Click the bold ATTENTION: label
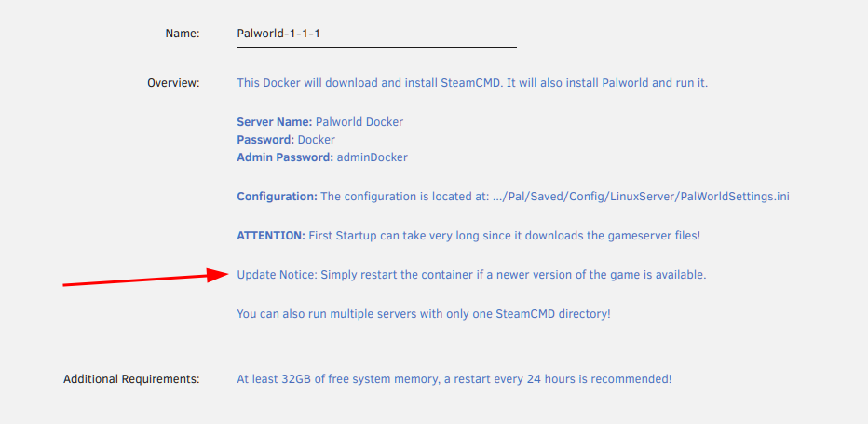 click(x=271, y=236)
